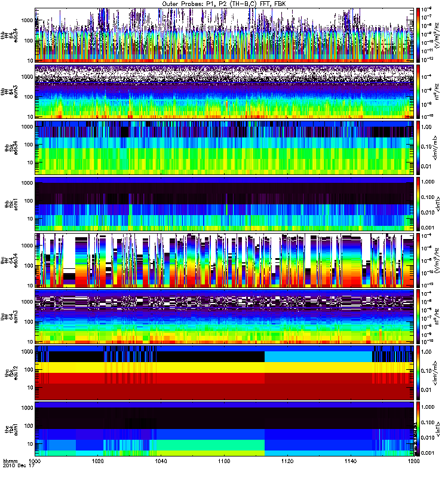Image resolution: width=448 pixels, height=478 pixels.
Task: Click the 'hhmm' time axis label
Action: click(x=11, y=461)
